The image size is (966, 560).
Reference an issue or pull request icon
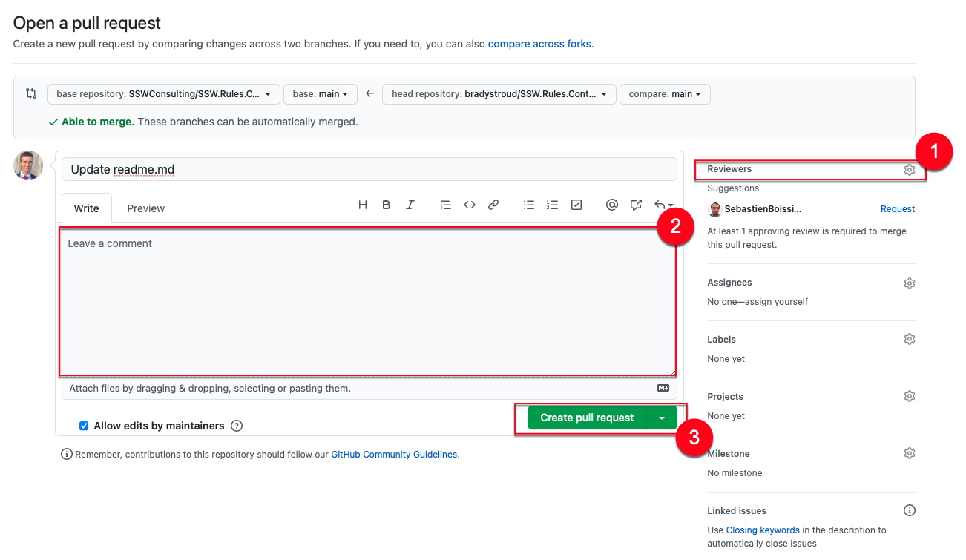(x=636, y=205)
